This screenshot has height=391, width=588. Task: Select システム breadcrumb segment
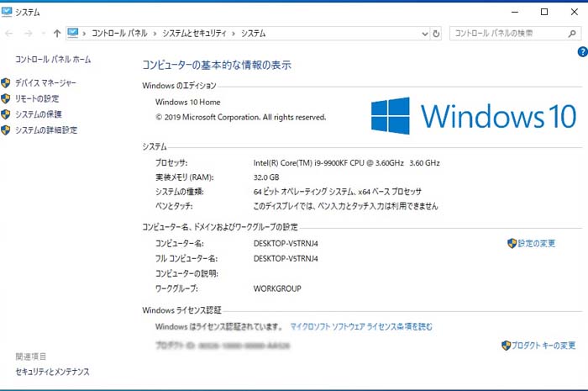point(254,34)
